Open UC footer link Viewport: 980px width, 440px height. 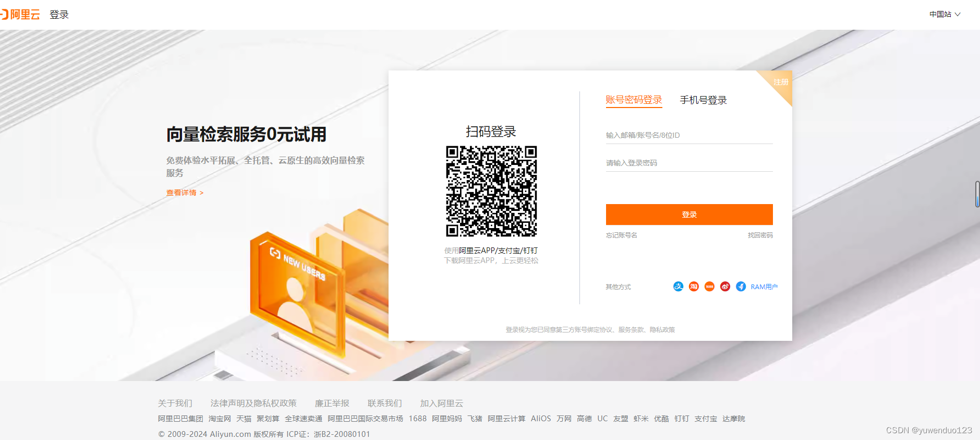tap(602, 419)
